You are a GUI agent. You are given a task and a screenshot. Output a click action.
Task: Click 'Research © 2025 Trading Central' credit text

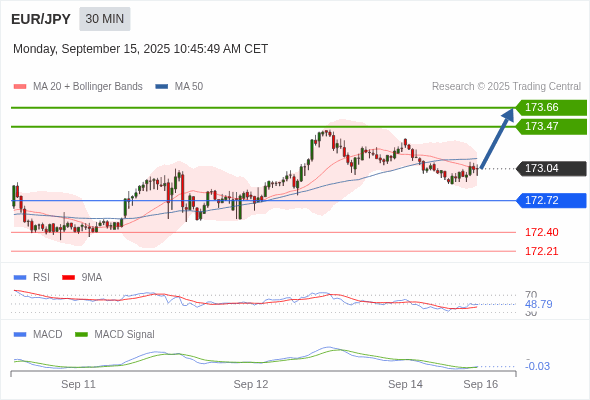[506, 87]
